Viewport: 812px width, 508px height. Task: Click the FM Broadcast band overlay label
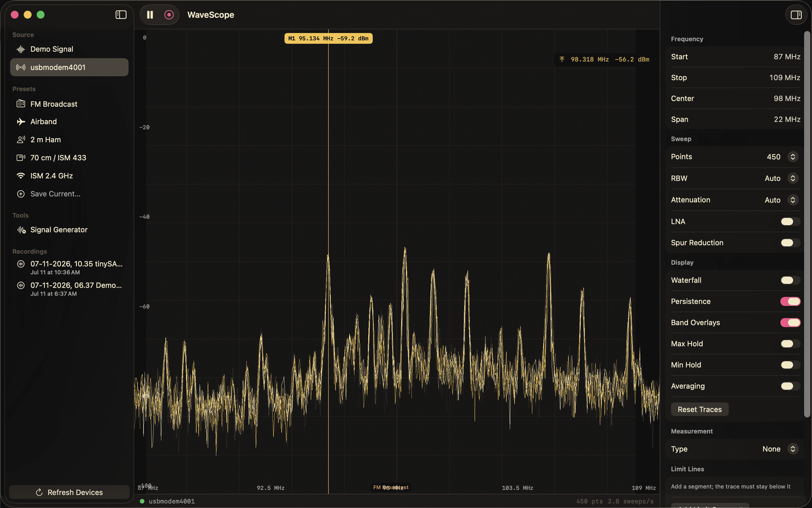coord(391,487)
